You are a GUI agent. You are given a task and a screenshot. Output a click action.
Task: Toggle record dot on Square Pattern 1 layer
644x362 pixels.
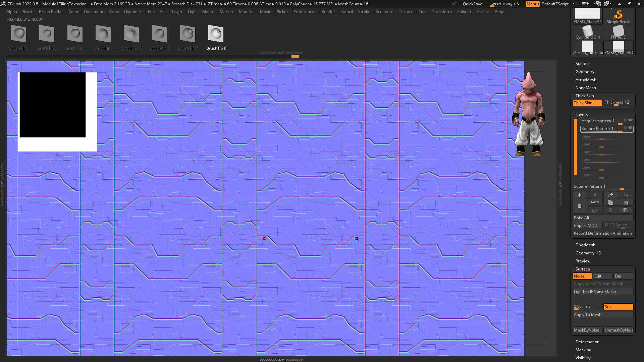pyautogui.click(x=625, y=128)
